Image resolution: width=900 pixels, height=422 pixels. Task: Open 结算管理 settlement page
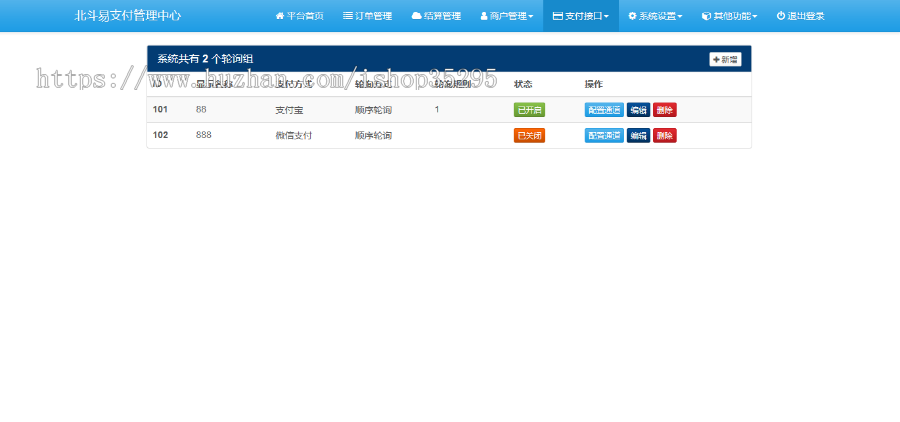point(436,16)
